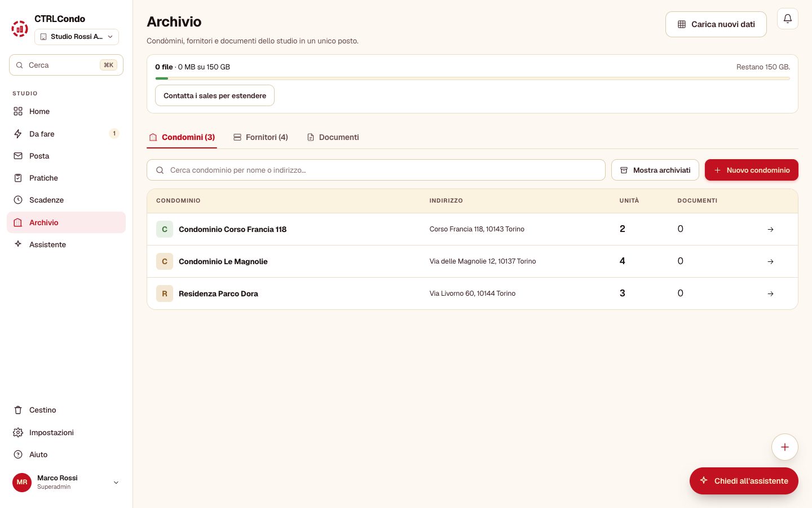This screenshot has height=508, width=812.
Task: Open arrow for Condominio Corso Francia 118
Action: pos(770,229)
